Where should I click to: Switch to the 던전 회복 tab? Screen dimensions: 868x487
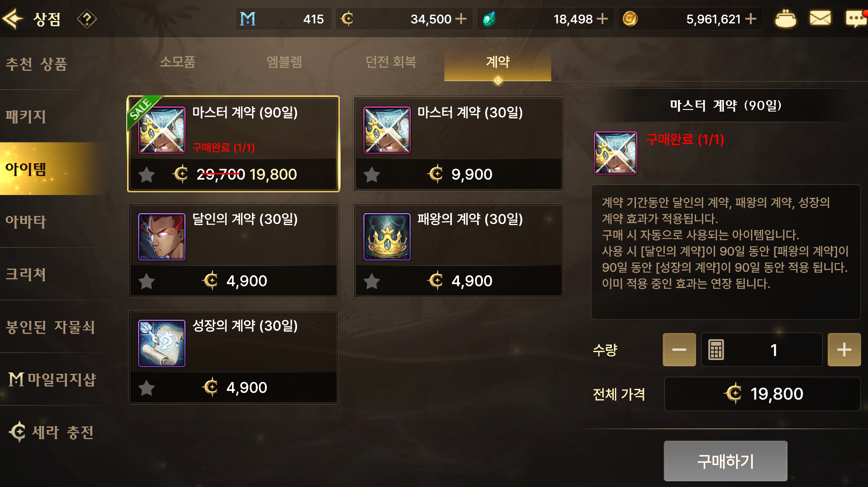tap(391, 62)
